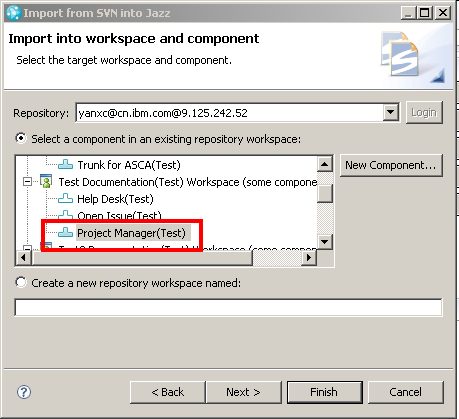
Task: Select Test Documentation(Test) Workspace row
Action: (188, 182)
